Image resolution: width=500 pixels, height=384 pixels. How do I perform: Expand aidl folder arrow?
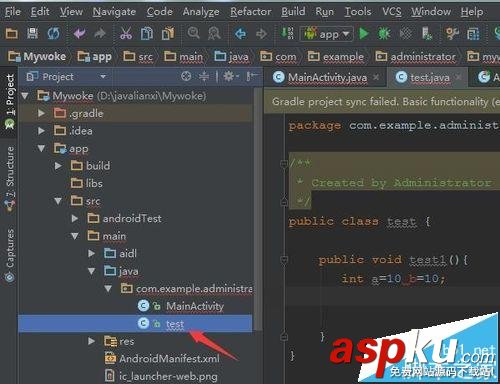[x=91, y=253]
